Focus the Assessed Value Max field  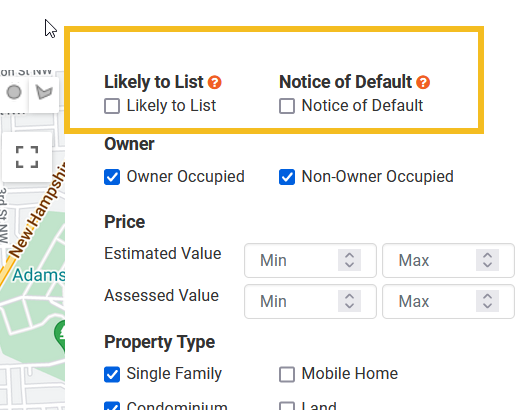(449, 301)
